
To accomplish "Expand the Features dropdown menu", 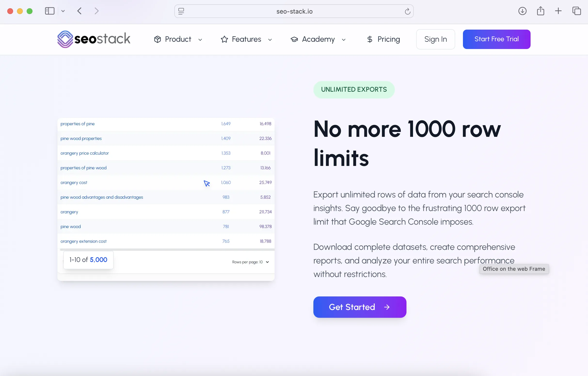I will pos(246,39).
